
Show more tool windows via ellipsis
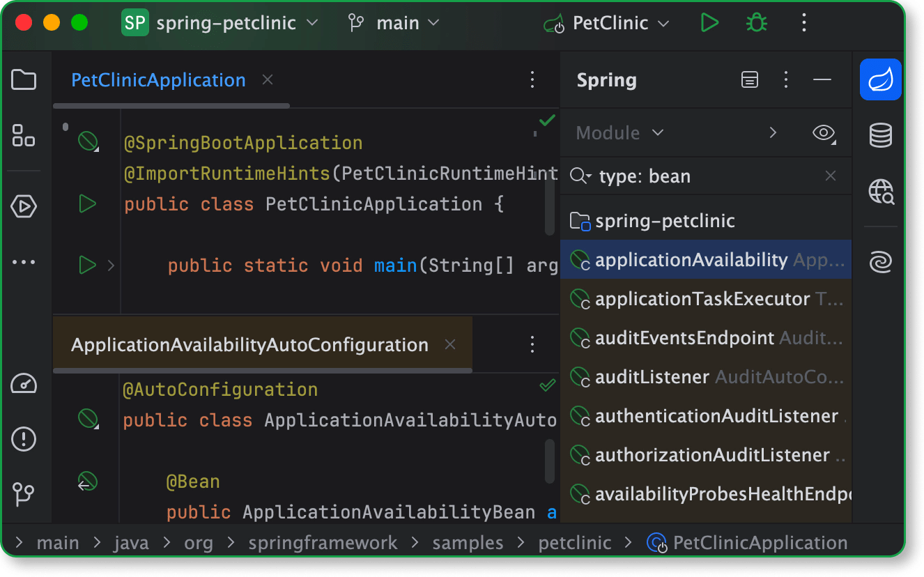click(24, 263)
